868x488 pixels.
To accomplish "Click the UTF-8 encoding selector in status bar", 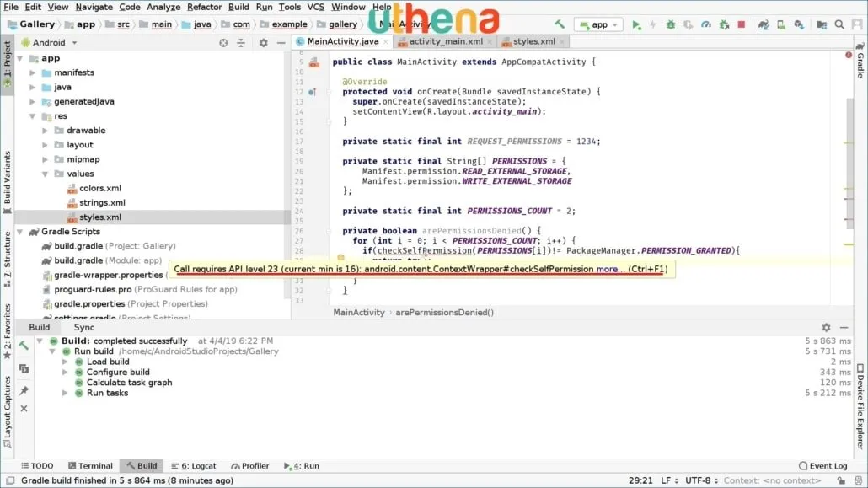I will click(x=701, y=480).
